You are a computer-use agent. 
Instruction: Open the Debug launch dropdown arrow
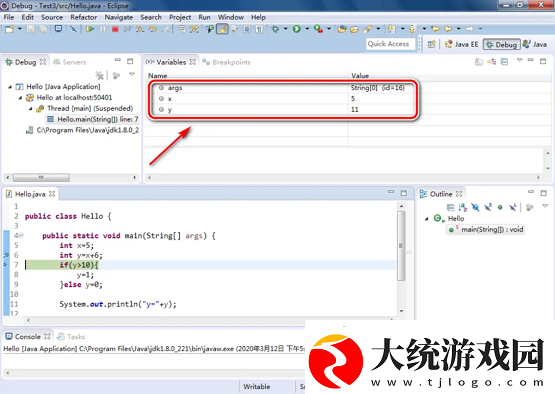coord(285,29)
